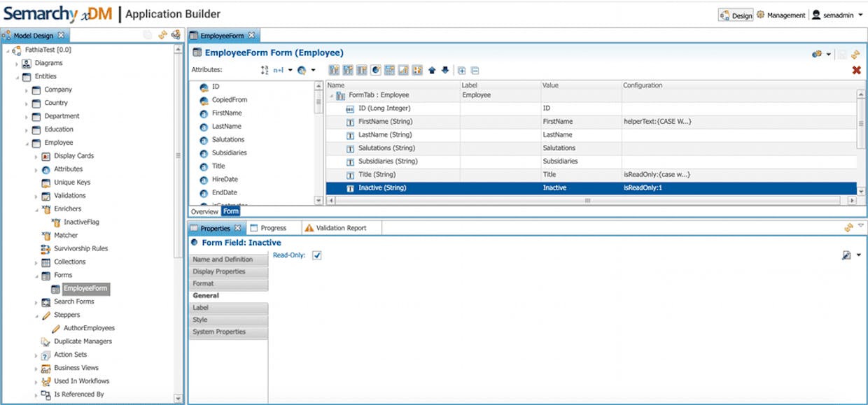Close the EmployeeForm editor tab

(251, 35)
